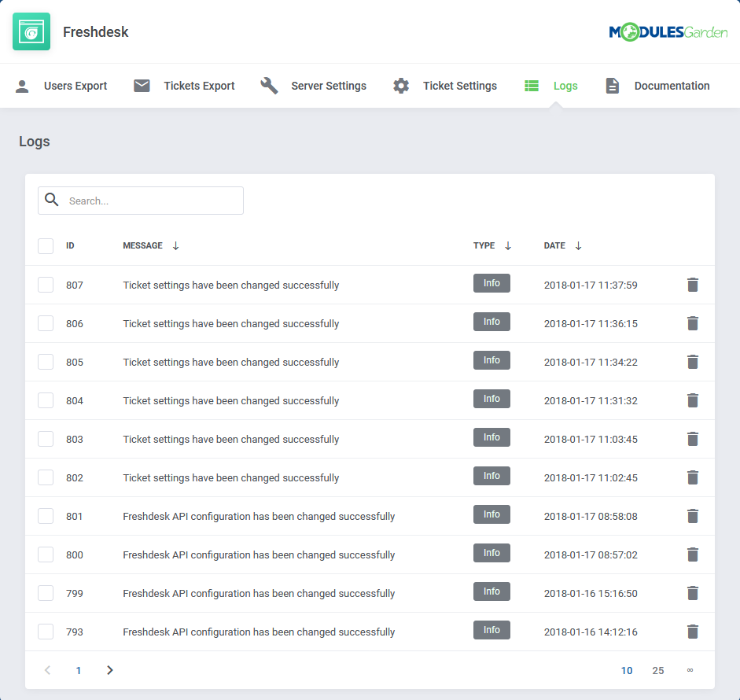This screenshot has height=700, width=740.
Task: Click Info badge for log 801
Action: [x=491, y=514]
